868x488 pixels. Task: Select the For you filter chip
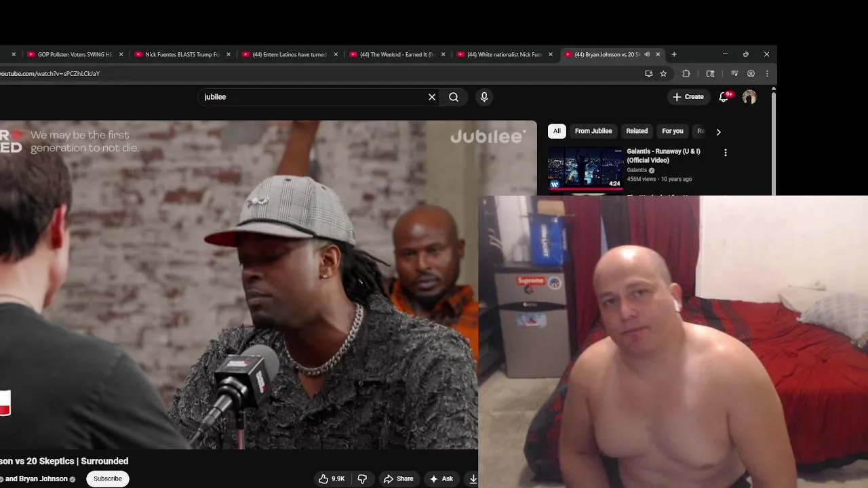[x=673, y=131]
